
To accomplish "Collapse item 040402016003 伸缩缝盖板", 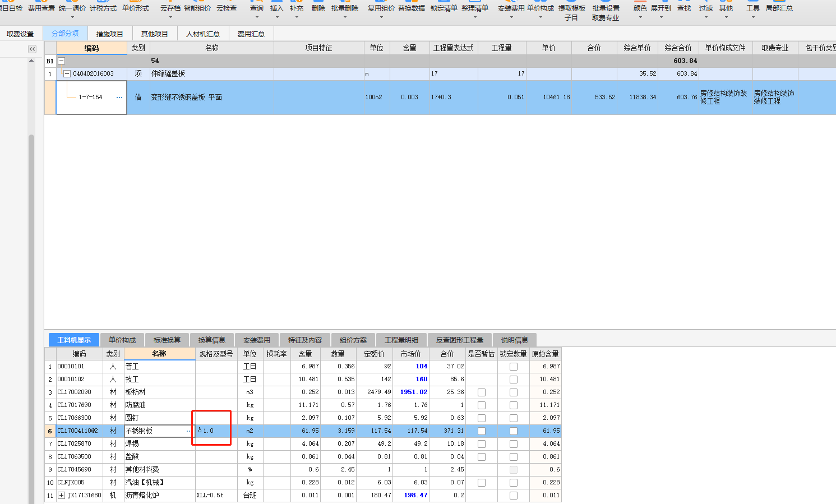I will [67, 74].
